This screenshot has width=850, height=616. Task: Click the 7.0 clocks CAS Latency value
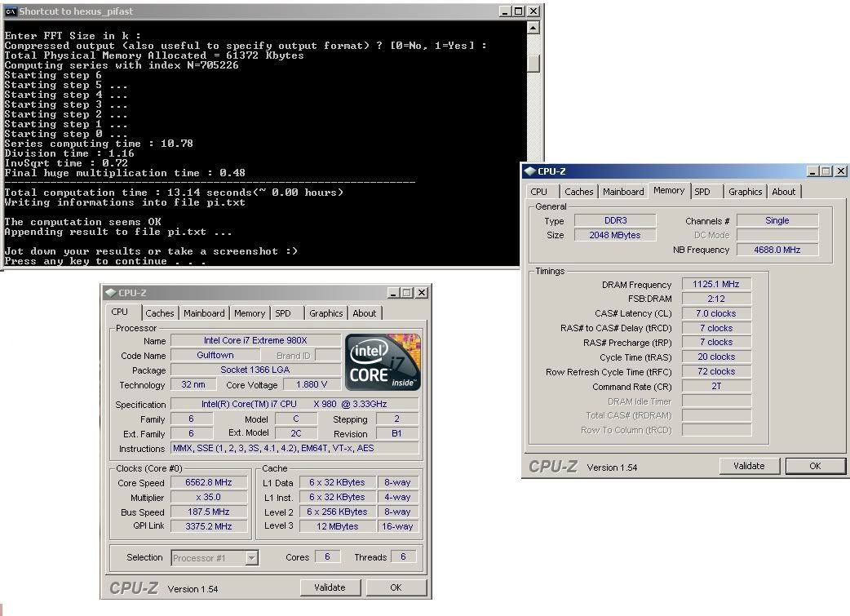pos(716,313)
